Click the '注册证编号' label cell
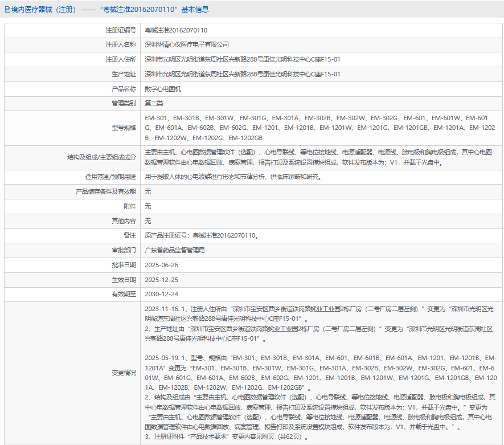 click(72, 30)
